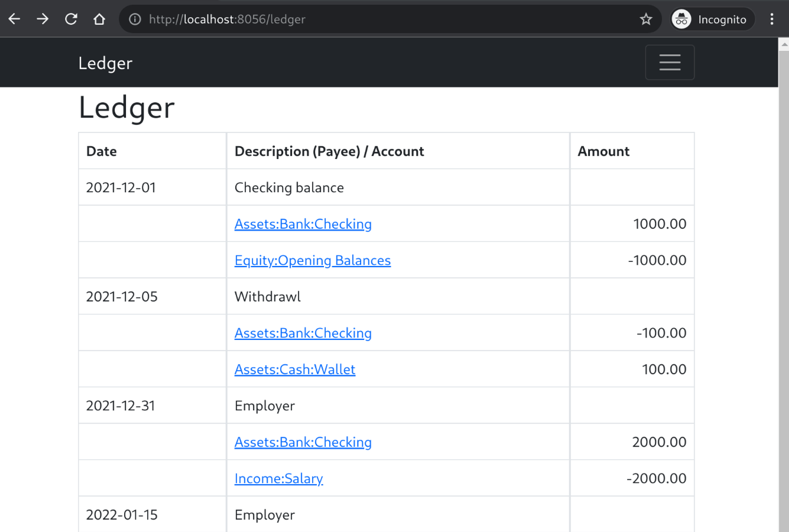This screenshot has width=789, height=532.
Task: Open the browser three-dot menu
Action: click(772, 18)
